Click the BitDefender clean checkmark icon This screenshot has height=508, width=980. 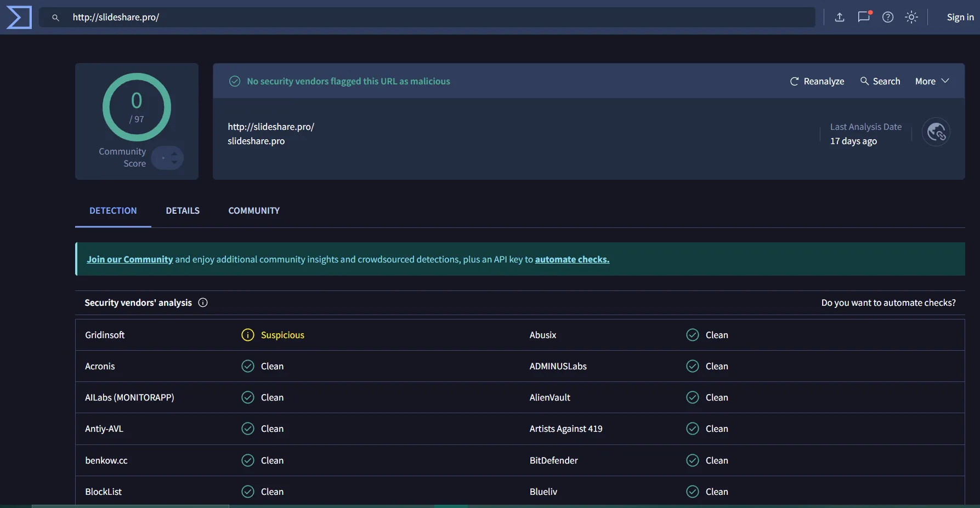point(693,460)
